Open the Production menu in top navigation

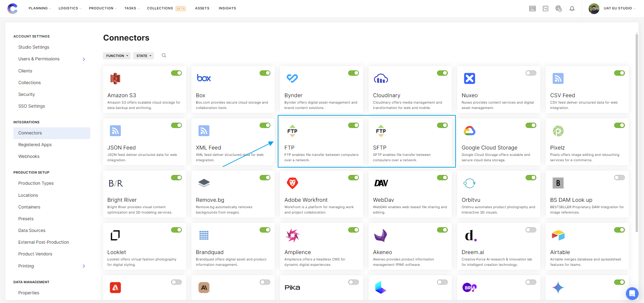pyautogui.click(x=103, y=8)
